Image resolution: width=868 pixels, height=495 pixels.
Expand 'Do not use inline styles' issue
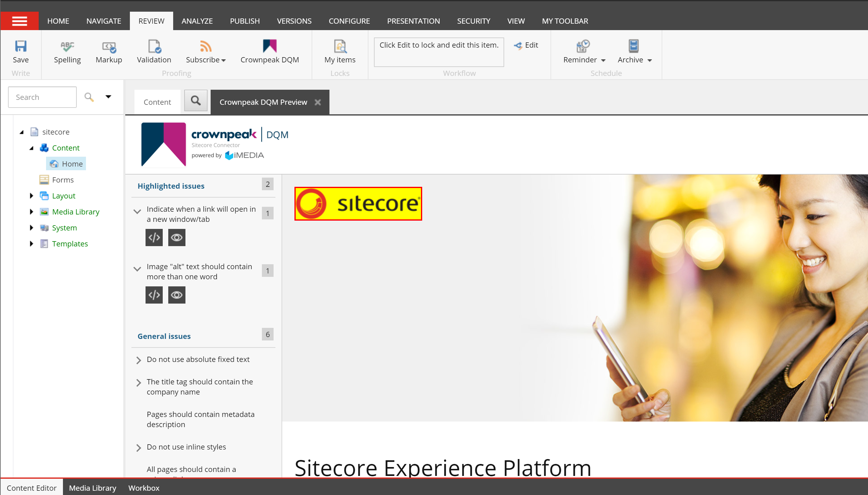(138, 447)
